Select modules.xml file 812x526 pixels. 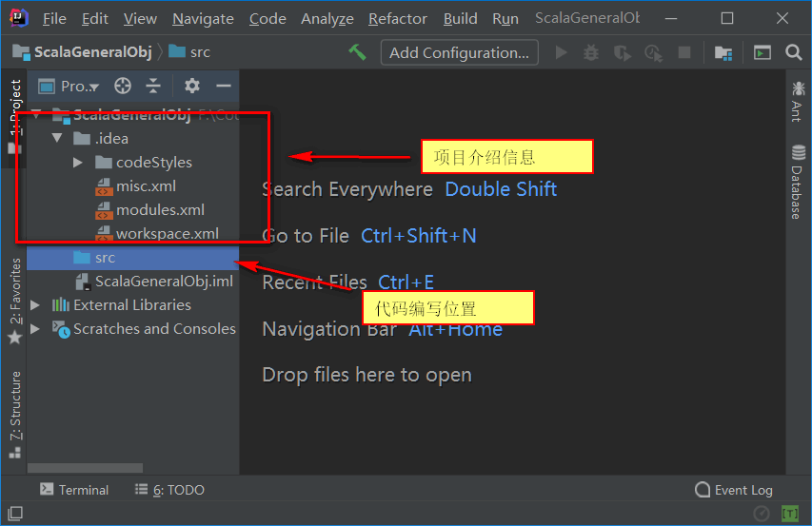tap(150, 210)
